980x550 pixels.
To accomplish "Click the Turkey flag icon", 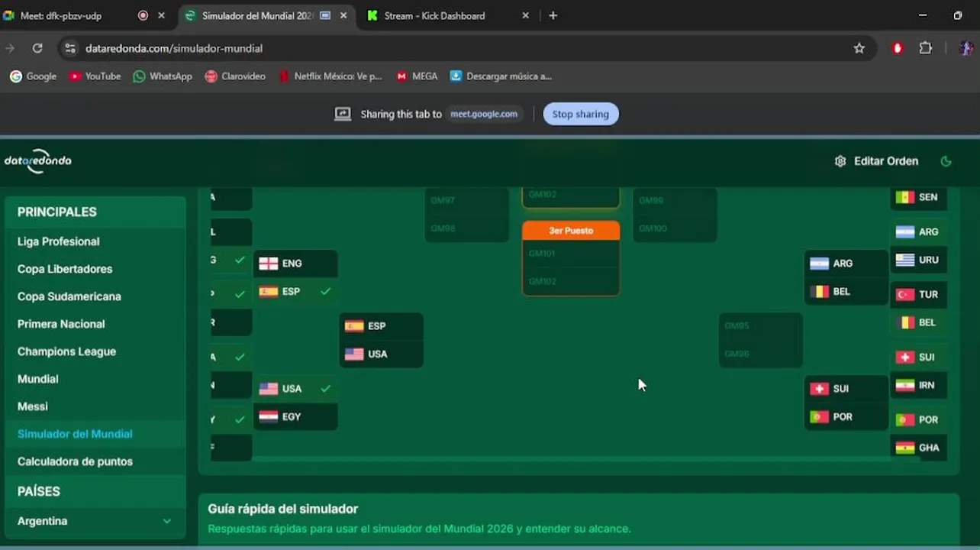I will (905, 295).
